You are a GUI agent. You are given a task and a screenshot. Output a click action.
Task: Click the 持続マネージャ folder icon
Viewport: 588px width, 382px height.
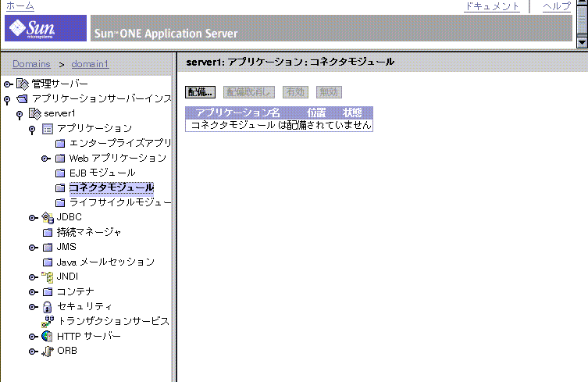(x=48, y=233)
